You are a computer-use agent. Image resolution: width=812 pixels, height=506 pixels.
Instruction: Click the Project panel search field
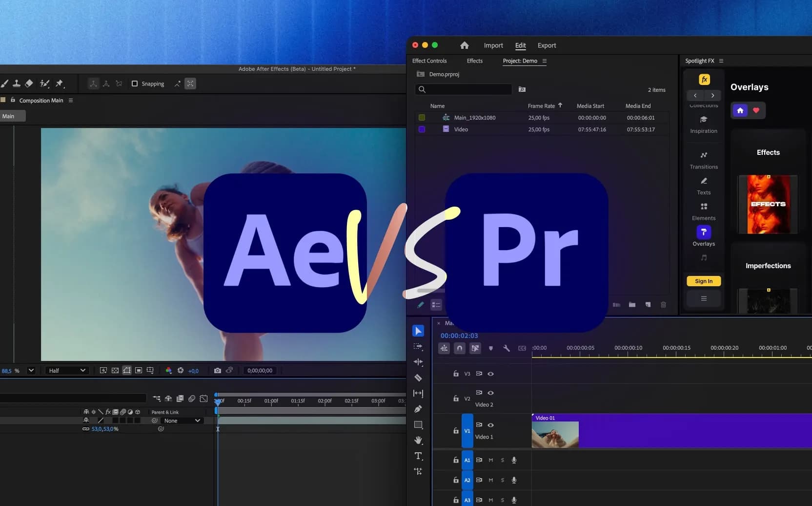point(464,89)
